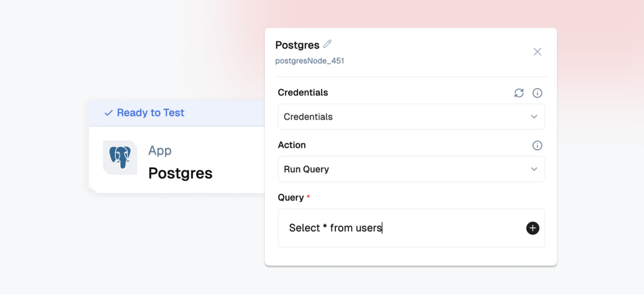
Task: Click the Ready to Test status banner
Action: (x=176, y=113)
